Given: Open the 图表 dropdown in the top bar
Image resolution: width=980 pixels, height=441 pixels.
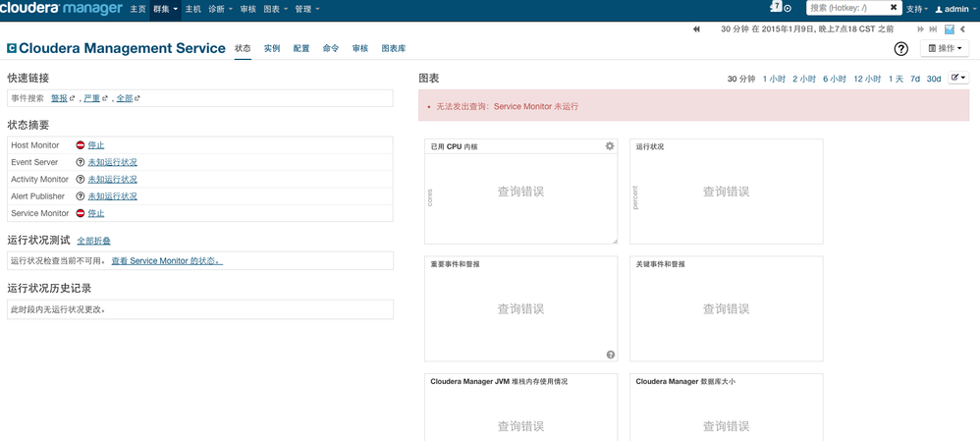Looking at the screenshot, I should click(x=276, y=10).
